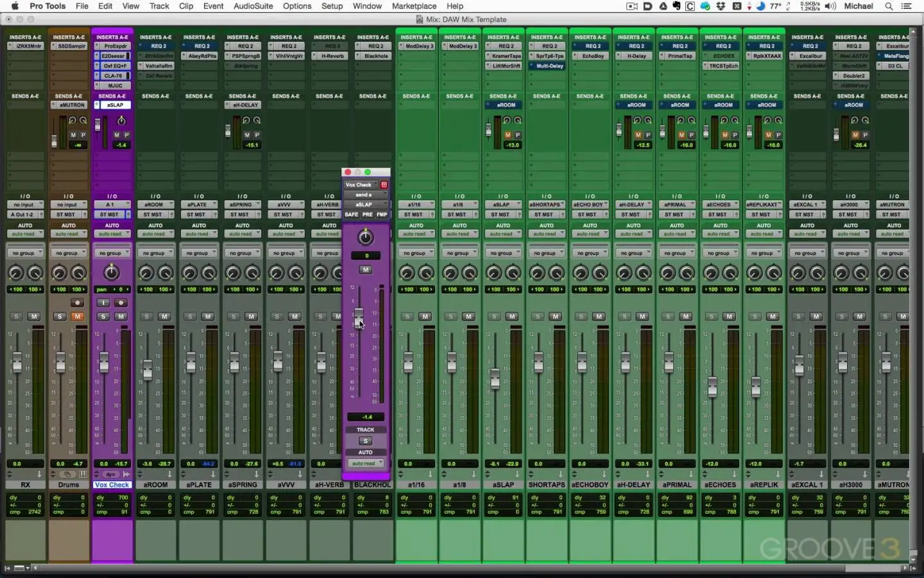Solo the Drums track
The width and height of the screenshot is (924, 578).
[x=60, y=317]
